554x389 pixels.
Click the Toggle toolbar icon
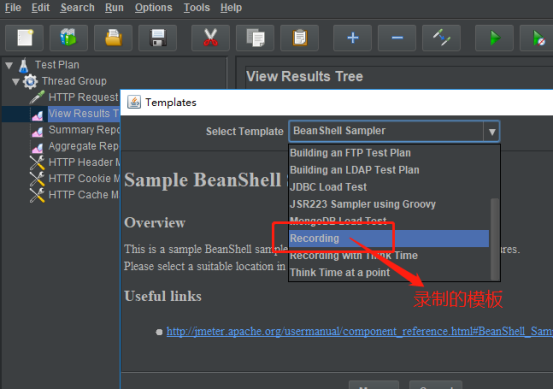click(441, 38)
